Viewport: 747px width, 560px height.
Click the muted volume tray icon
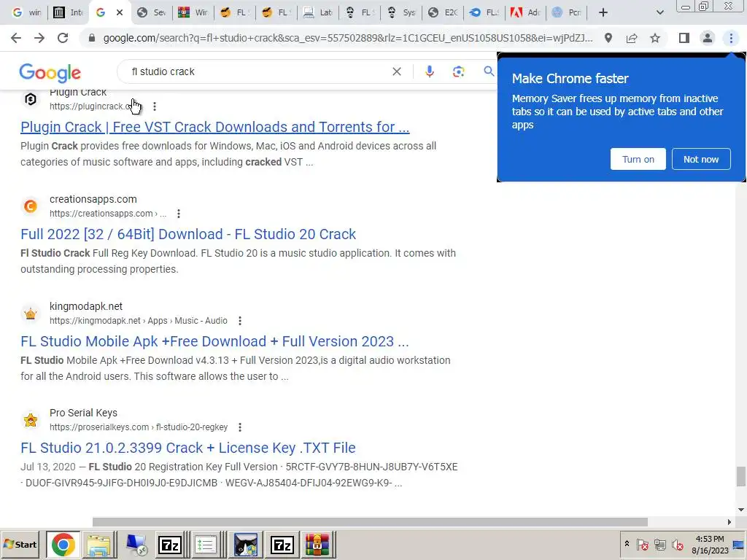click(677, 544)
